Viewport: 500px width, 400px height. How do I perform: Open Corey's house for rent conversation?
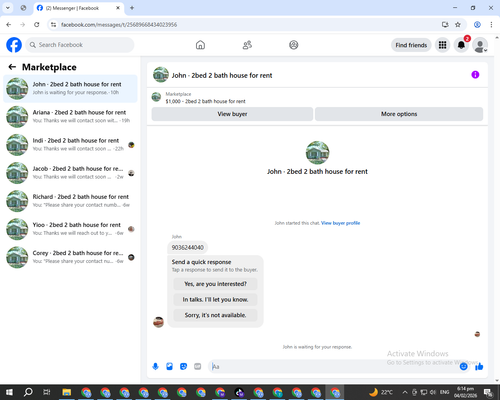(x=70, y=257)
